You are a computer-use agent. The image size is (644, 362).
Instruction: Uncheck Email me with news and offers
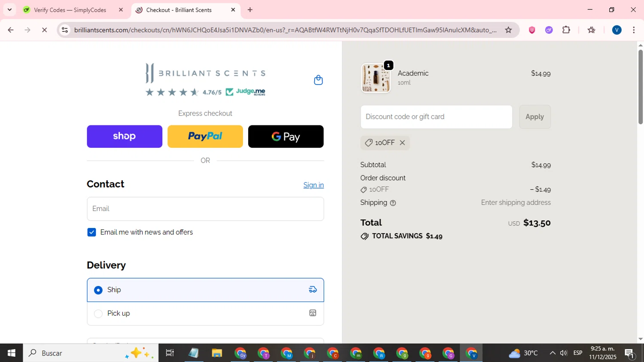tap(91, 232)
